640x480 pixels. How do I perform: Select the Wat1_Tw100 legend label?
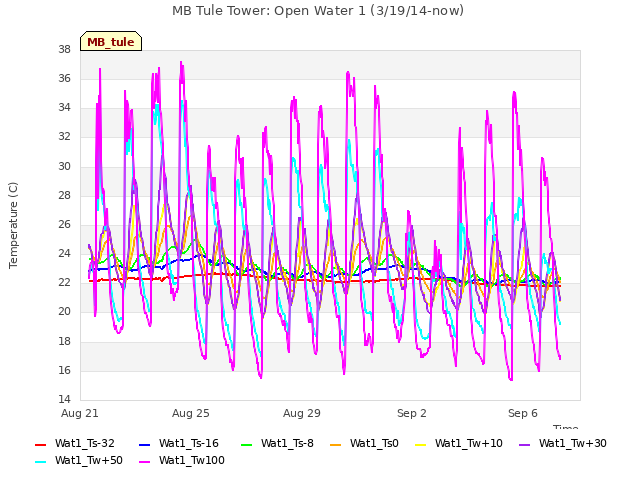point(192,460)
